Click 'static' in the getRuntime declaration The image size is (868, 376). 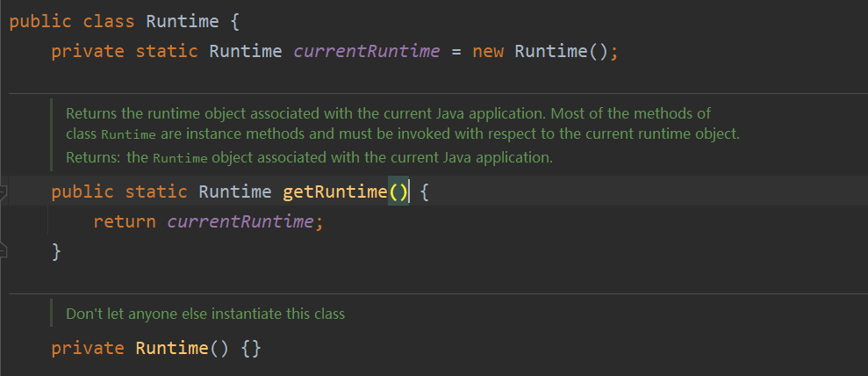(x=156, y=192)
